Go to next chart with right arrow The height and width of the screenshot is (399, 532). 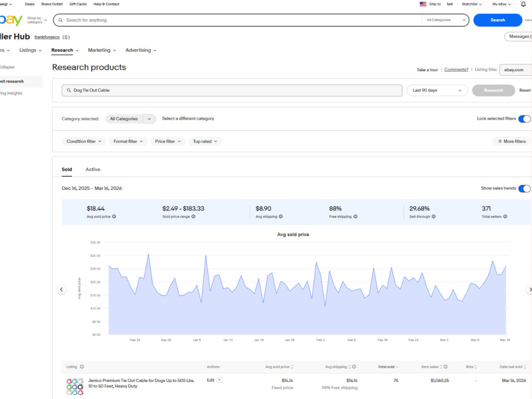pyautogui.click(x=530, y=289)
